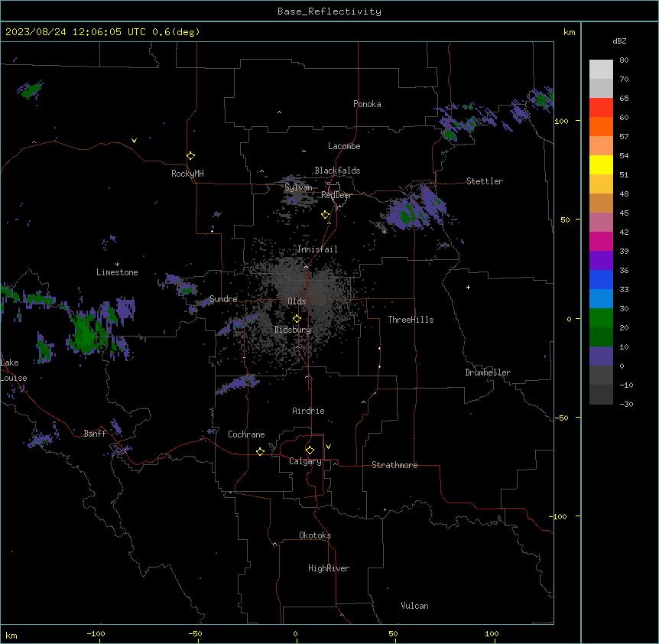Select the red 60-65 dBZ legend color

[x=601, y=108]
